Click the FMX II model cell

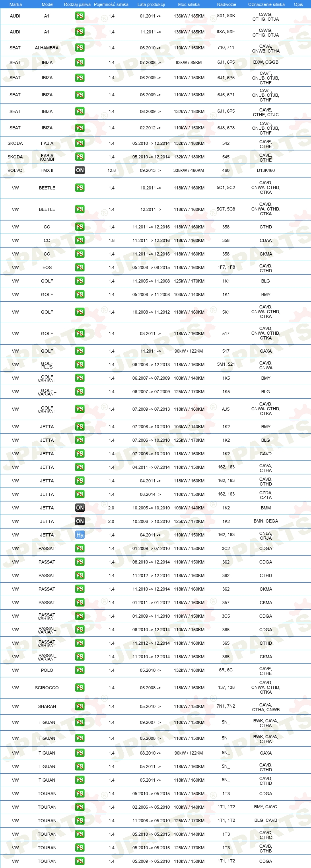click(47, 170)
